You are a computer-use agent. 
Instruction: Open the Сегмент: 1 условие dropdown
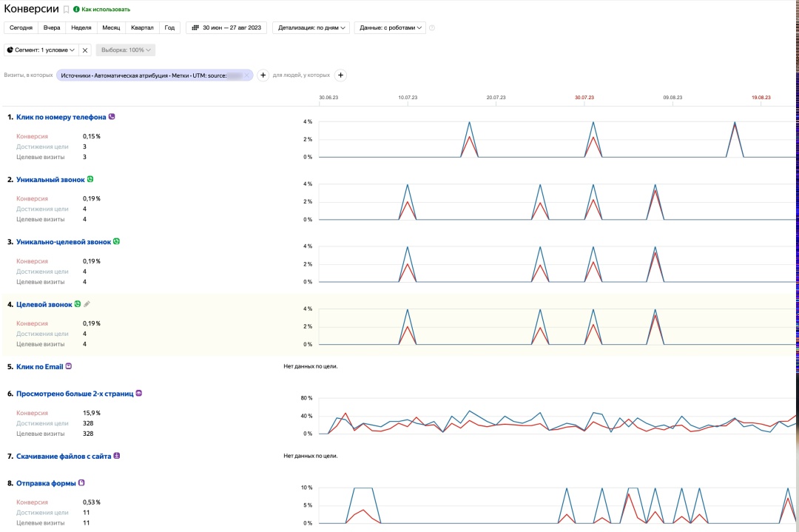[41, 50]
